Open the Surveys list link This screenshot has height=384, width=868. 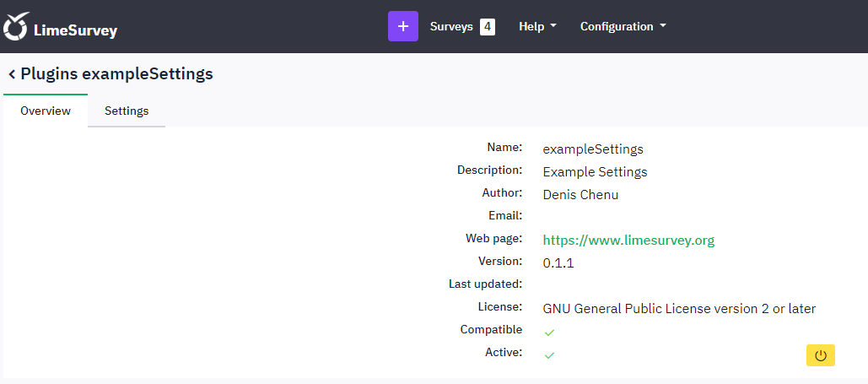click(x=451, y=26)
